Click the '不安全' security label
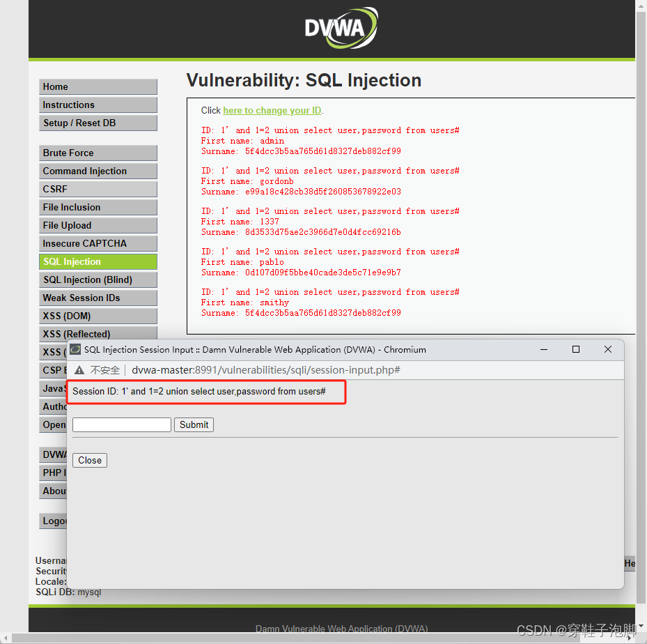The width and height of the screenshot is (647, 644). (104, 370)
